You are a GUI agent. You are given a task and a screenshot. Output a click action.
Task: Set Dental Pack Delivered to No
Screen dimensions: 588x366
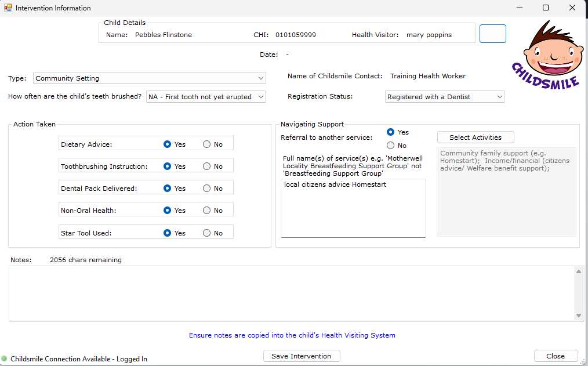pyautogui.click(x=207, y=189)
